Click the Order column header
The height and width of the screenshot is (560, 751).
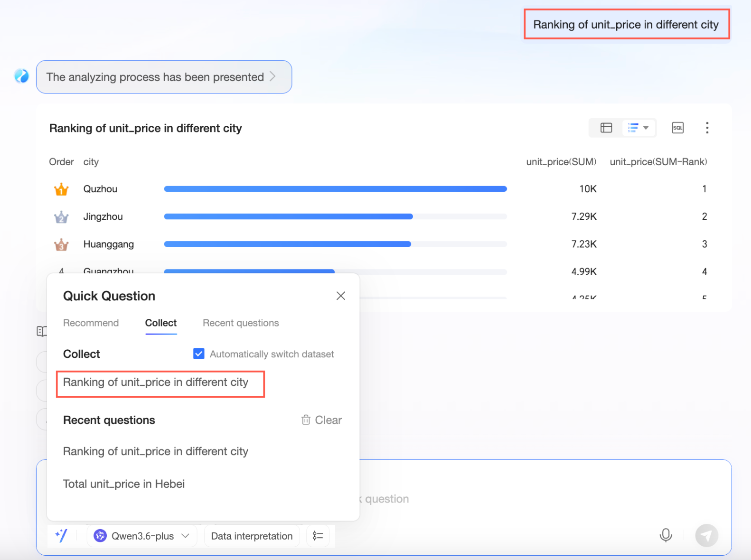(61, 162)
